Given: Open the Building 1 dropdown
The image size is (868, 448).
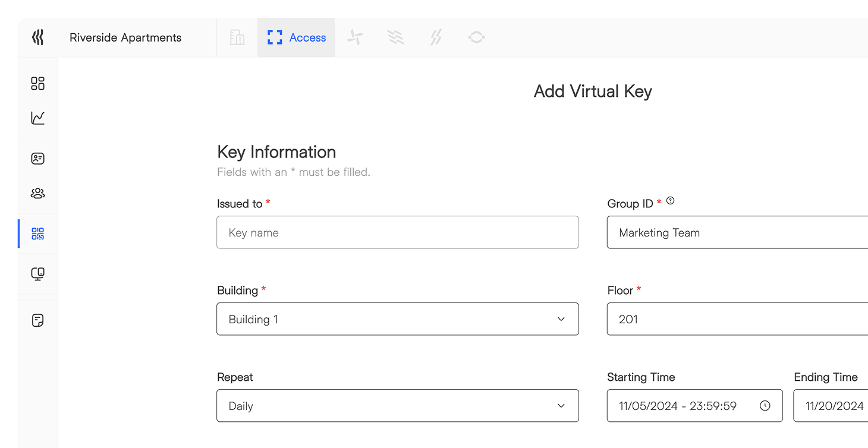Looking at the screenshot, I should (398, 319).
